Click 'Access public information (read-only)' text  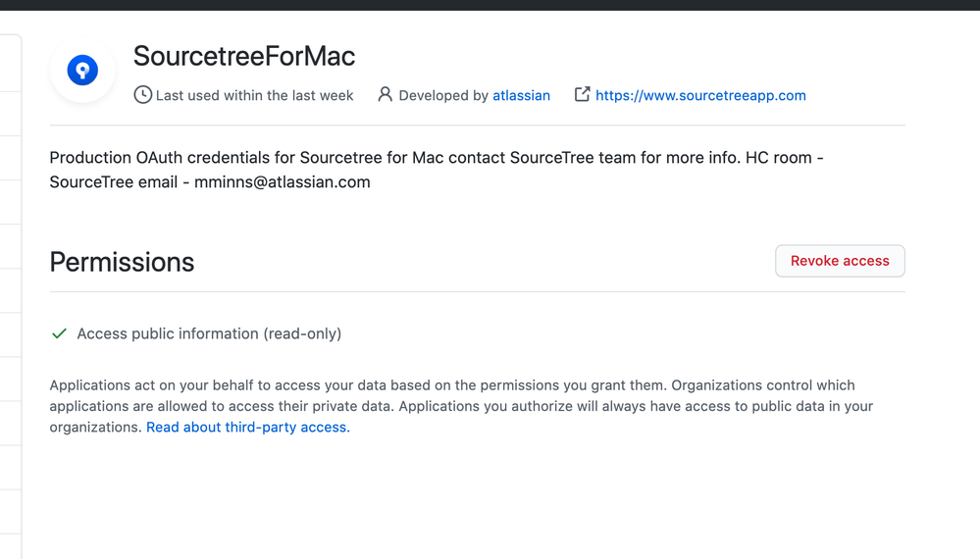[x=209, y=333]
